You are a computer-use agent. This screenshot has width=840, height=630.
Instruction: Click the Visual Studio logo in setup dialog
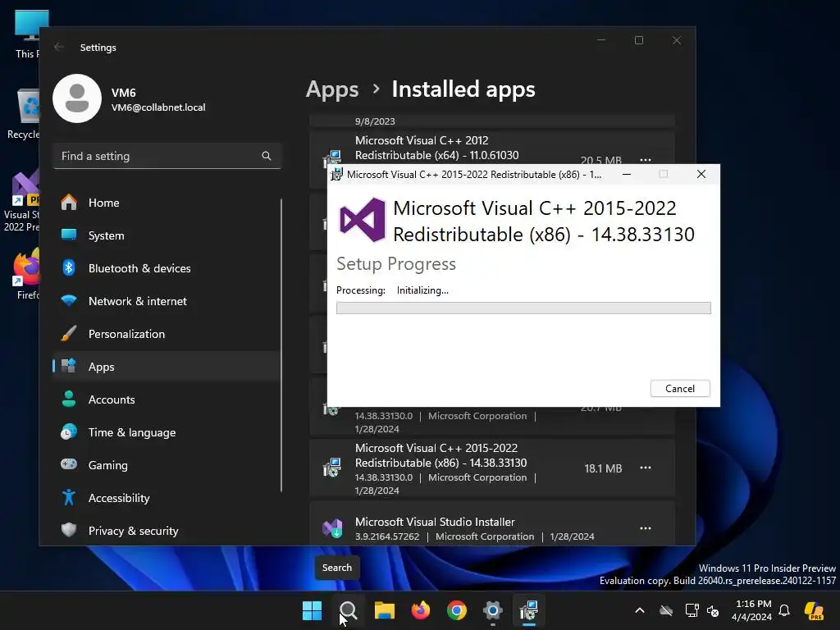pyautogui.click(x=363, y=220)
